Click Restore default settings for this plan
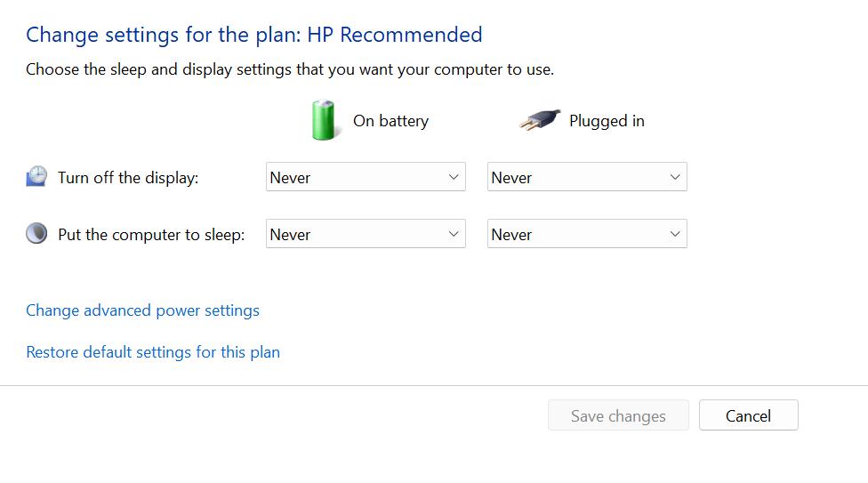Viewport: 868px width, 483px height. tap(153, 352)
